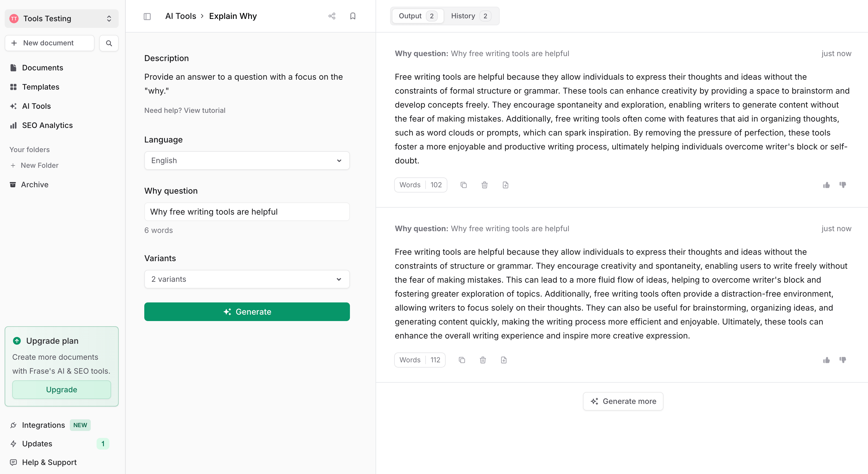Collapse the sidebar with panel icon
Screen dimensions: 868x474
(147, 16)
